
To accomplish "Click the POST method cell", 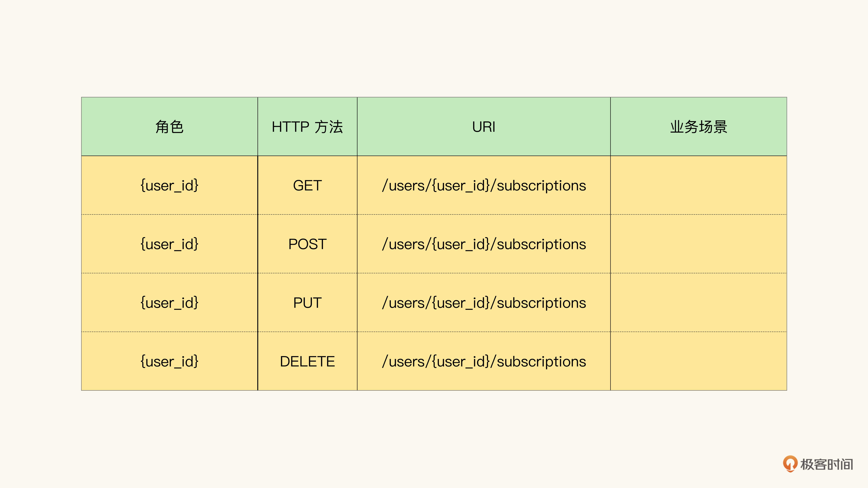I will point(307,244).
